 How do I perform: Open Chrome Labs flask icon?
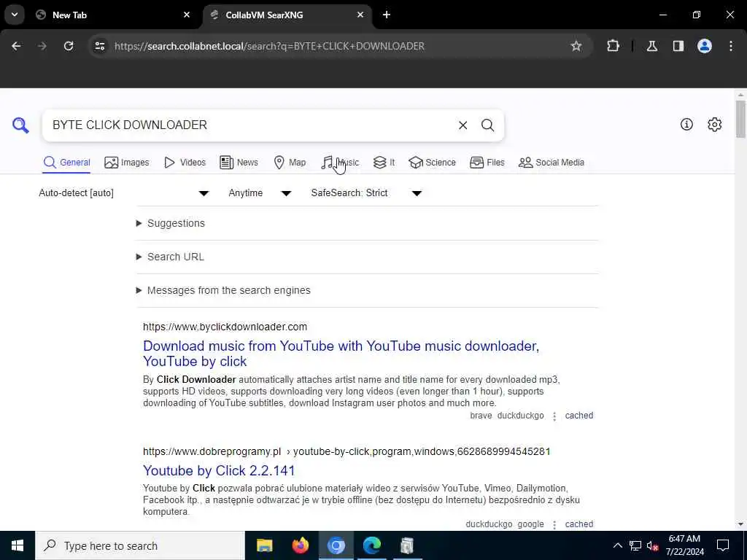point(652,46)
